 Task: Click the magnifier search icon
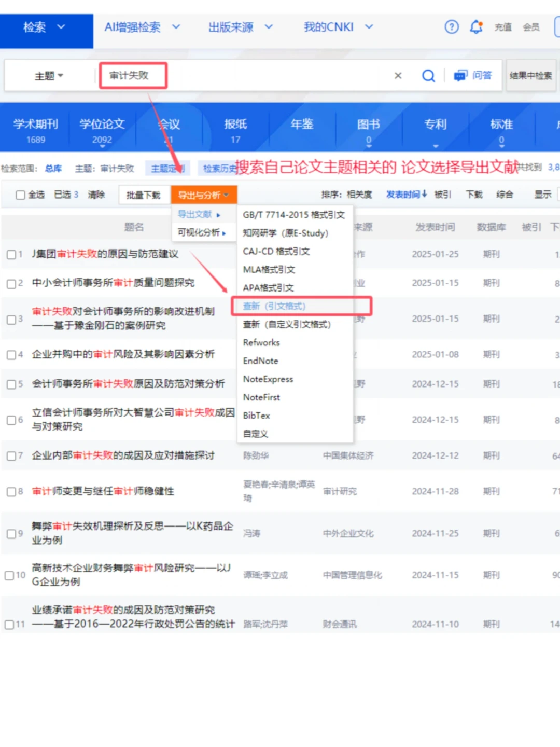(428, 76)
